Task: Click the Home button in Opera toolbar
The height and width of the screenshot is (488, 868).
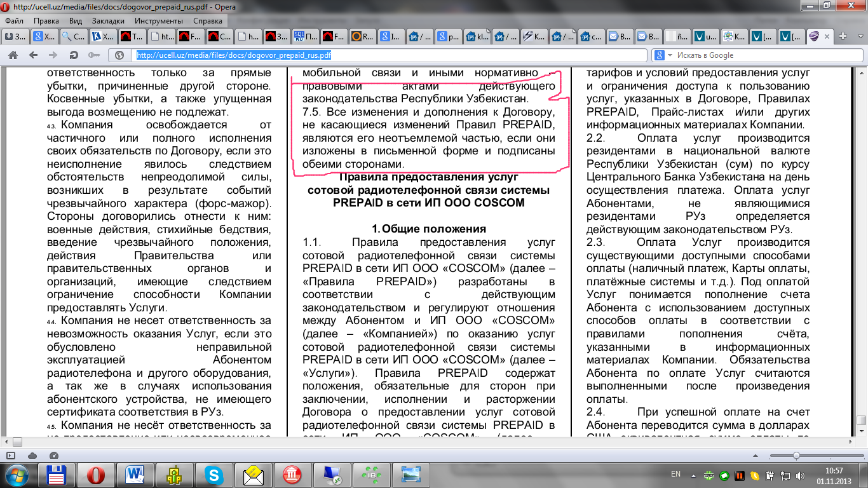Action: (x=13, y=55)
